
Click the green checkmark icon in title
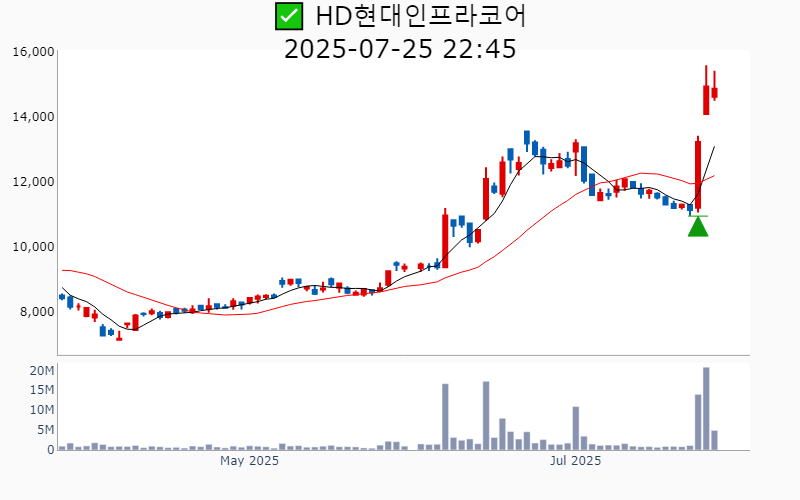click(289, 16)
